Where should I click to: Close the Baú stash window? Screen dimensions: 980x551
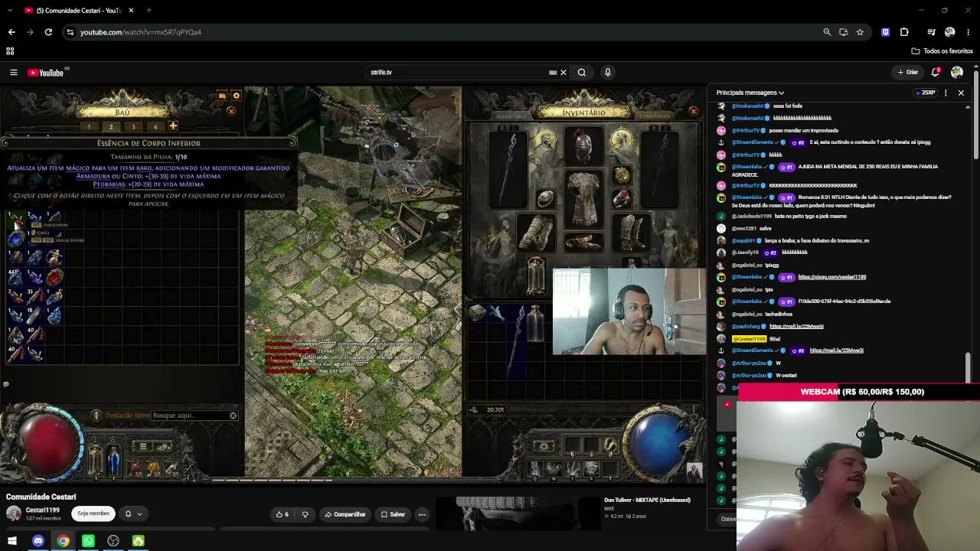[231, 111]
